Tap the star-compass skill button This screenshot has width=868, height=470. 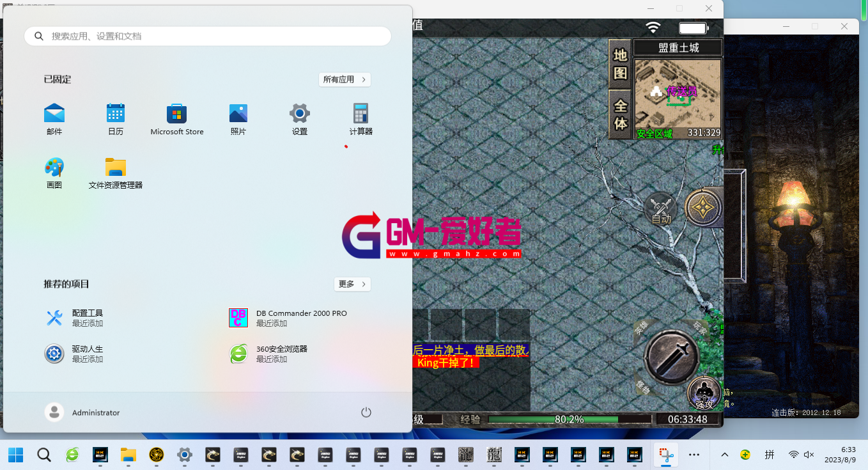coord(703,208)
